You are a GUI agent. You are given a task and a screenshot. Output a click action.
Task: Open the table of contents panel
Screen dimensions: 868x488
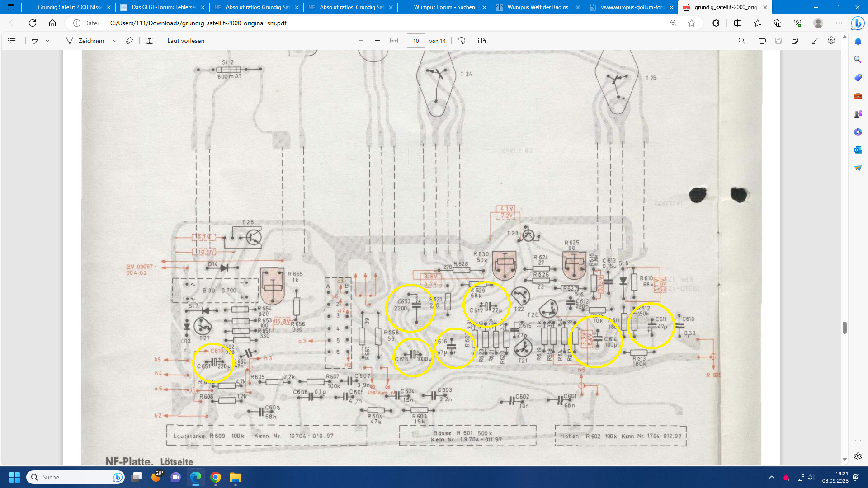pyautogui.click(x=12, y=41)
